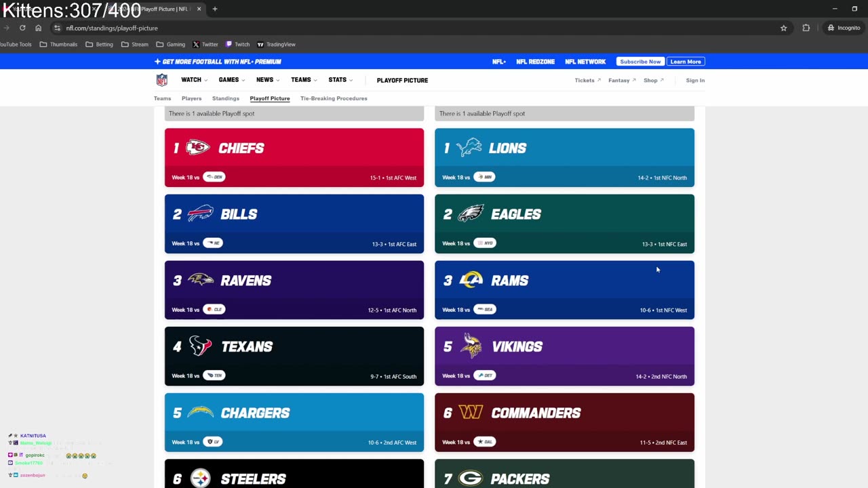868x488 pixels.
Task: Click the MIN opponent badge in Lions card
Action: pos(484,177)
